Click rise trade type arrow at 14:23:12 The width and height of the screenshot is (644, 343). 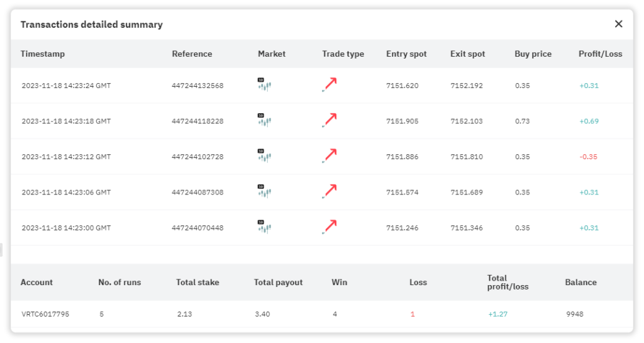[330, 155]
